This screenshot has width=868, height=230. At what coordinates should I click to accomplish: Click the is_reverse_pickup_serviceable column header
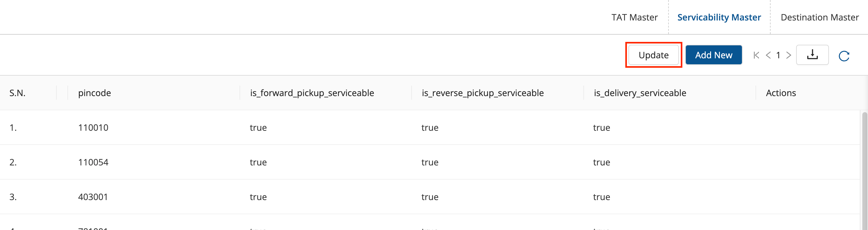click(x=483, y=93)
